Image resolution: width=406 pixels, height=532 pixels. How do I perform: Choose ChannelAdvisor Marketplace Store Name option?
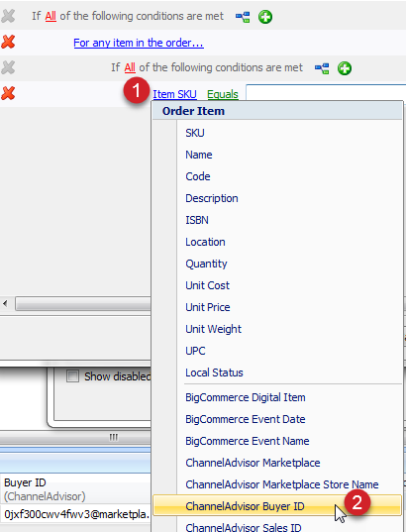(x=282, y=484)
